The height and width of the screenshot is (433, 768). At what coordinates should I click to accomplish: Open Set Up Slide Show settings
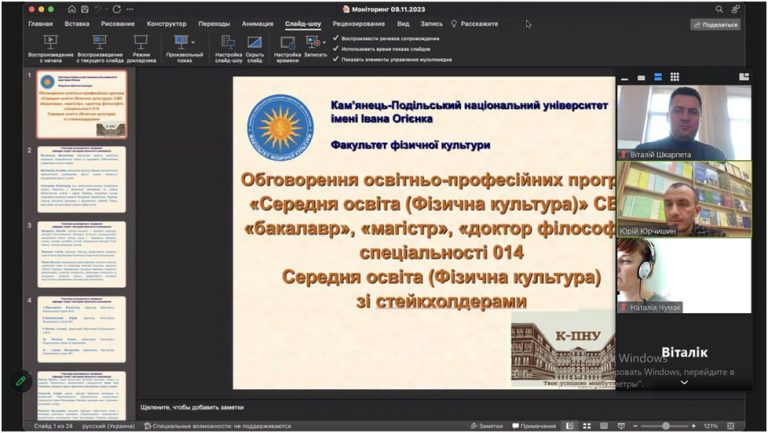tap(228, 48)
